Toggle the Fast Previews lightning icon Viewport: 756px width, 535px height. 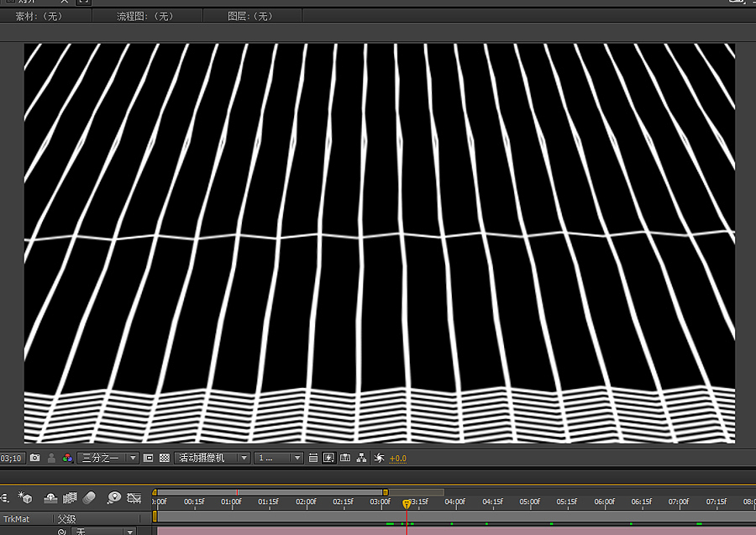coord(328,458)
